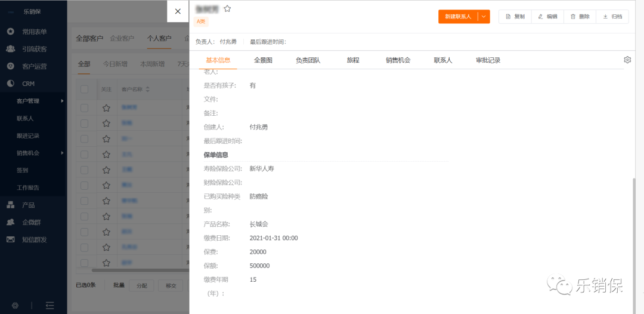Click the 保单信息 section heading
The width and height of the screenshot is (644, 314).
[216, 155]
